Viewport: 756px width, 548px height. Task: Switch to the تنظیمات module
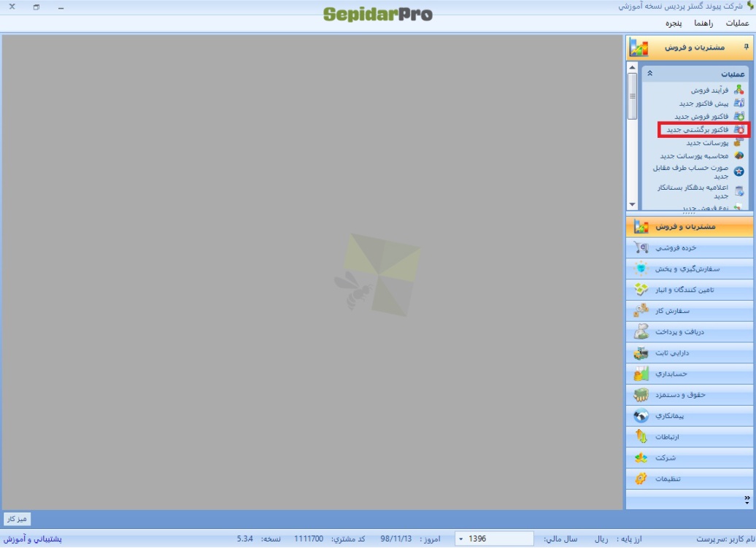690,479
